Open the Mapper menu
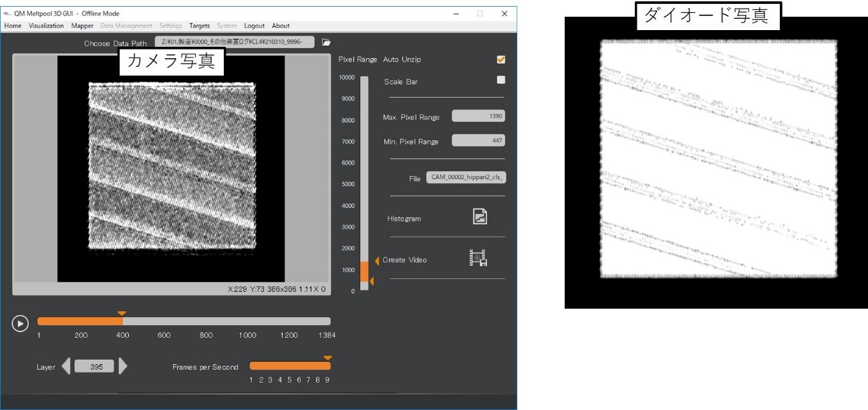Screen dimensions: 868x410 click(82, 26)
